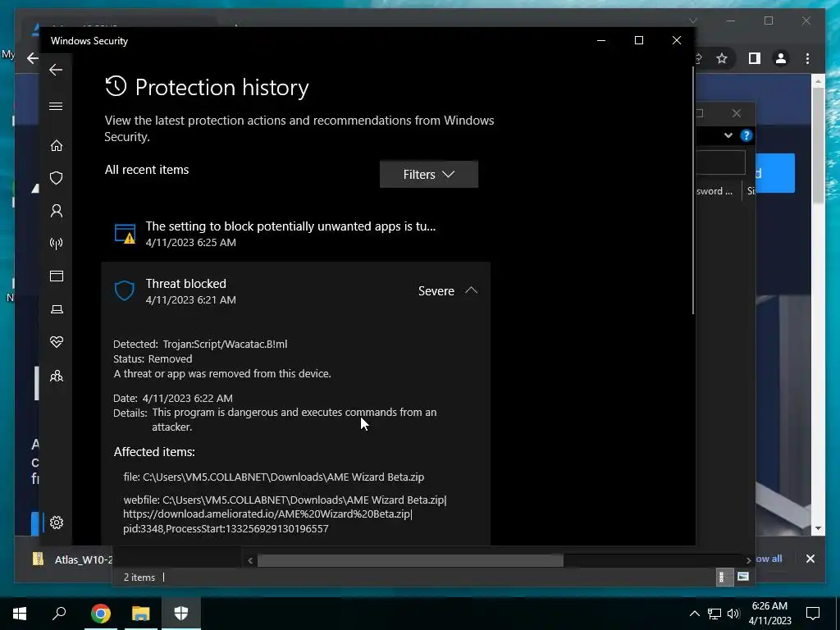
Task: Go back using Windows Security back arrow
Action: click(x=56, y=70)
